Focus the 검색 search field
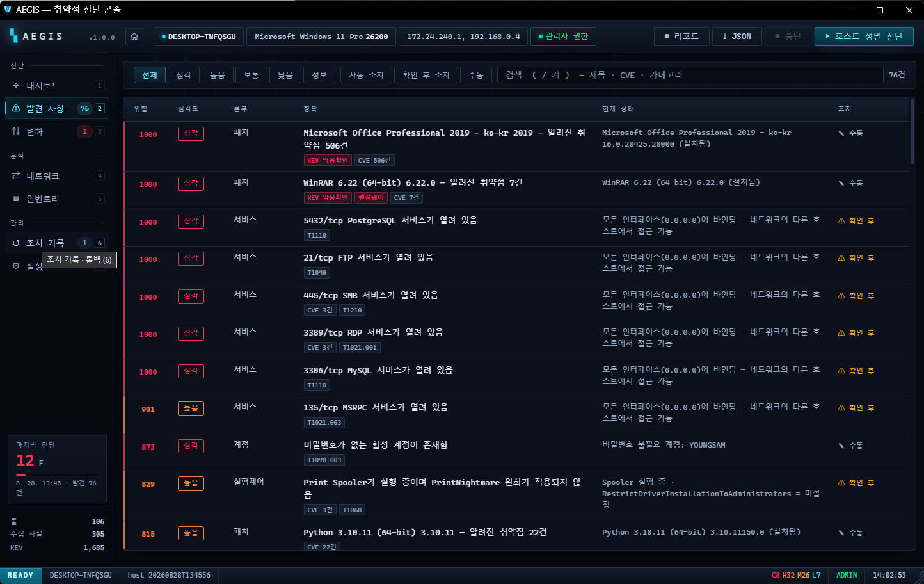Image resolution: width=924 pixels, height=584 pixels. pyautogui.click(x=690, y=75)
